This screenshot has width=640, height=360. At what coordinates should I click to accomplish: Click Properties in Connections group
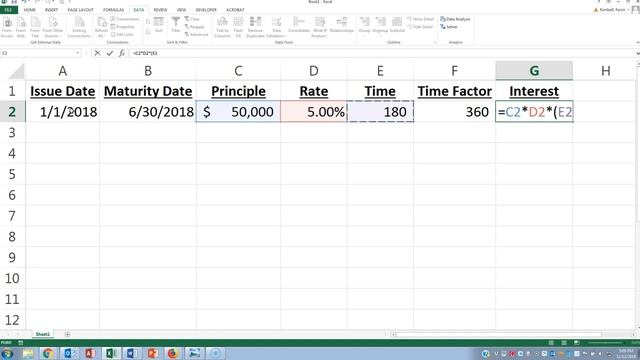(x=122, y=27)
